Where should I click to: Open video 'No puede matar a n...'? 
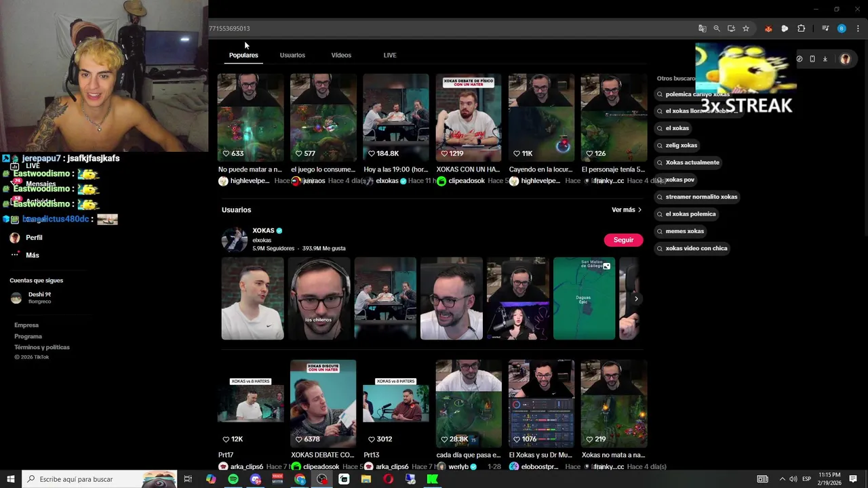click(250, 117)
